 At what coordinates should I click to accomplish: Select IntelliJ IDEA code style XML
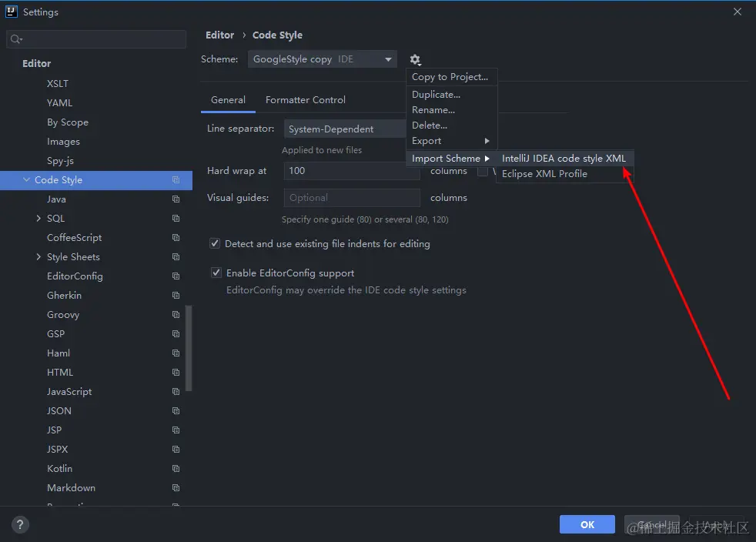(x=564, y=158)
